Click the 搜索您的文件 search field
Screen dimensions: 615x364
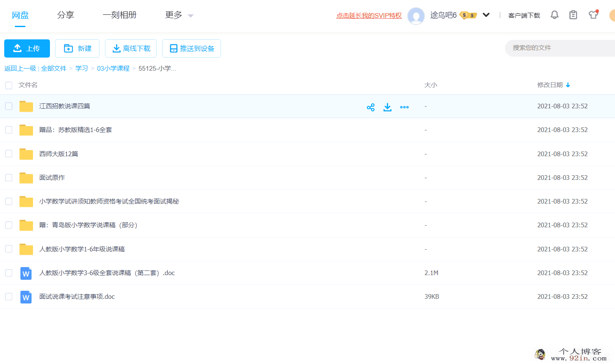click(x=560, y=48)
